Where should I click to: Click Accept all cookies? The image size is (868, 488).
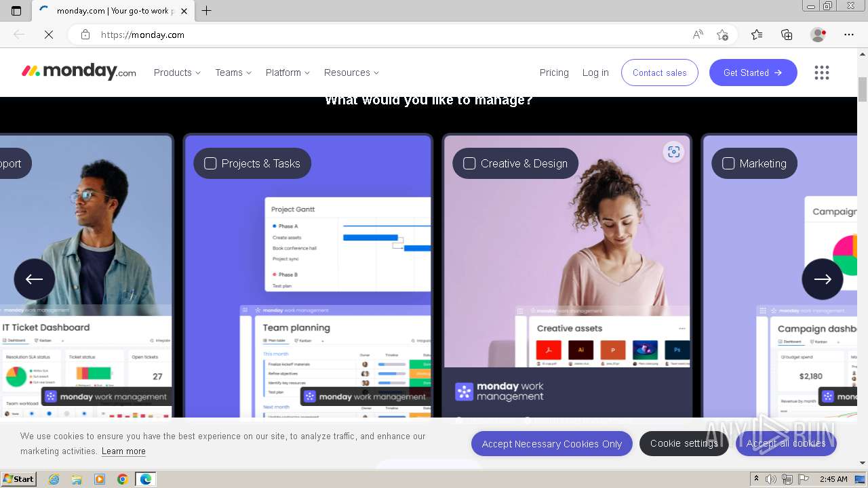tap(786, 443)
